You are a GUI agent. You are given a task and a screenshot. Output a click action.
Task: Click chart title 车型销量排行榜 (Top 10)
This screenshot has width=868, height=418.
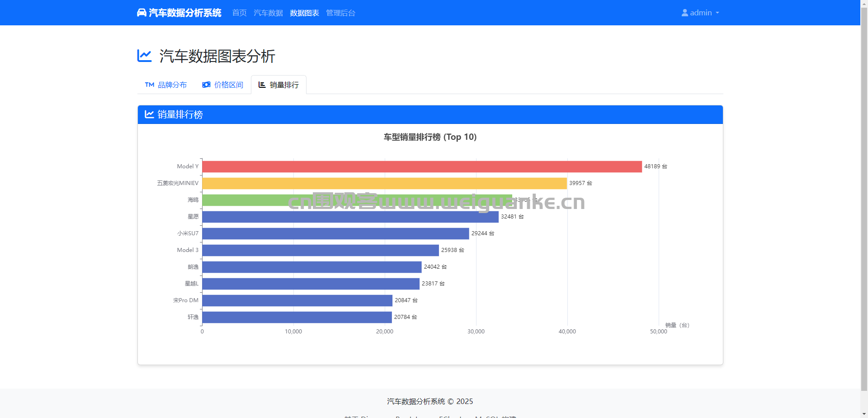point(430,137)
